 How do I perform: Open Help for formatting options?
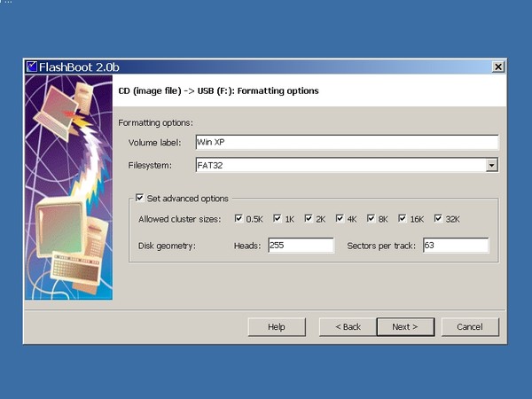click(276, 326)
